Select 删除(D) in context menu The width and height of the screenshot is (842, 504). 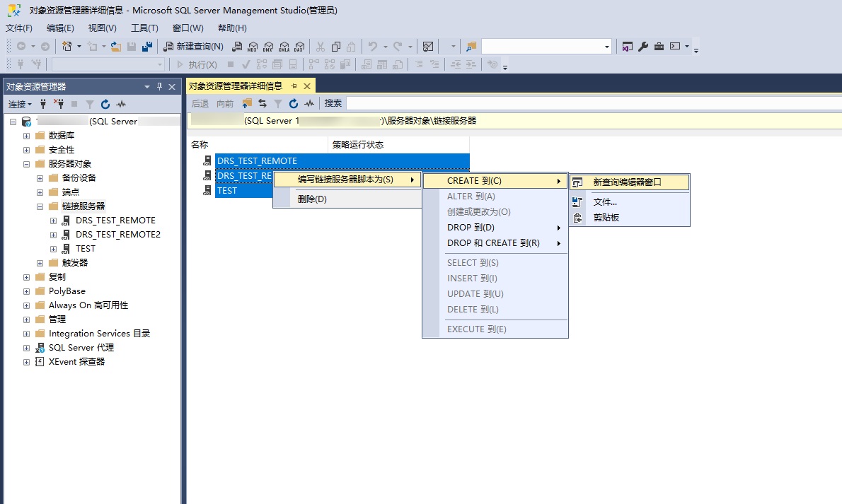coord(347,199)
